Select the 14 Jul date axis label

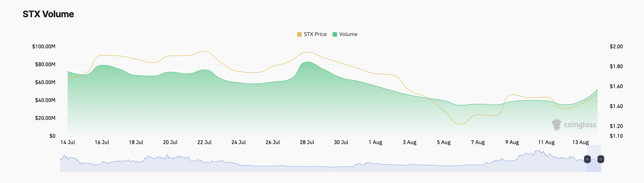(x=67, y=142)
